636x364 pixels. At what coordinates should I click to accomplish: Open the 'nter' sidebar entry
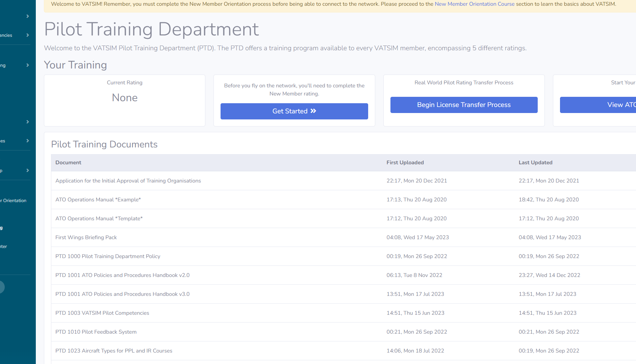(x=4, y=246)
